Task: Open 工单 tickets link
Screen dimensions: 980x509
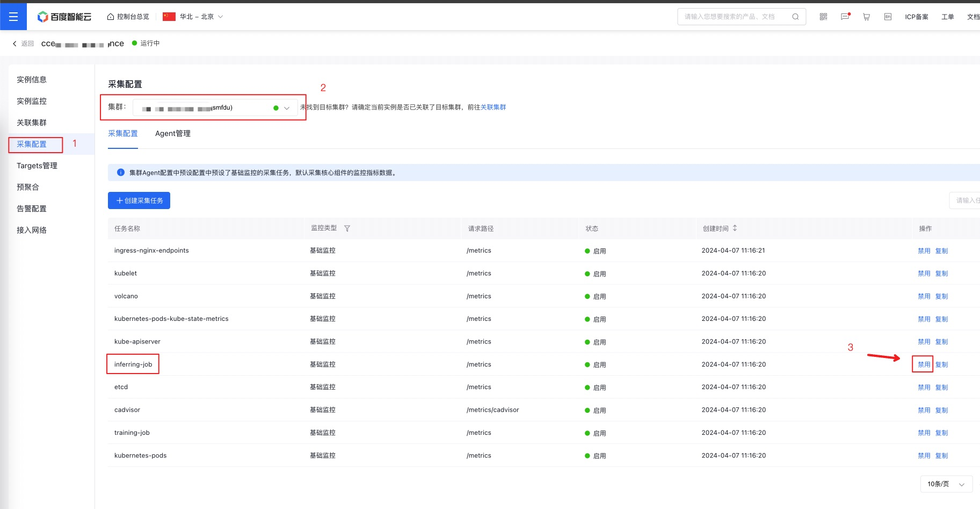Action: 948,17
